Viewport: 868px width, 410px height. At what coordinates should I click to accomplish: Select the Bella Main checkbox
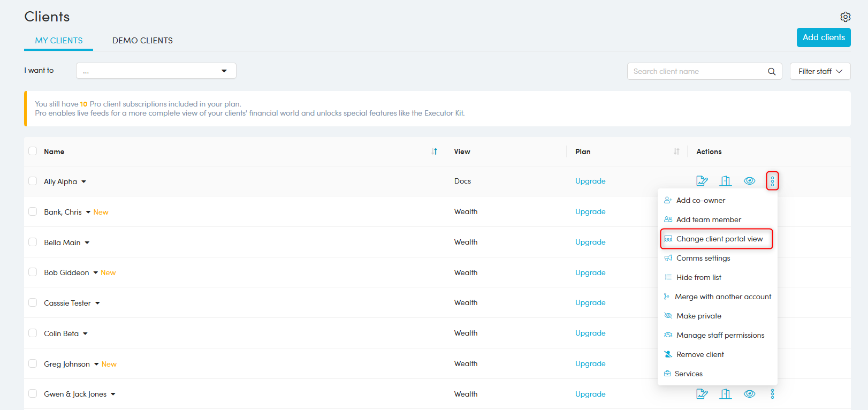(x=33, y=242)
